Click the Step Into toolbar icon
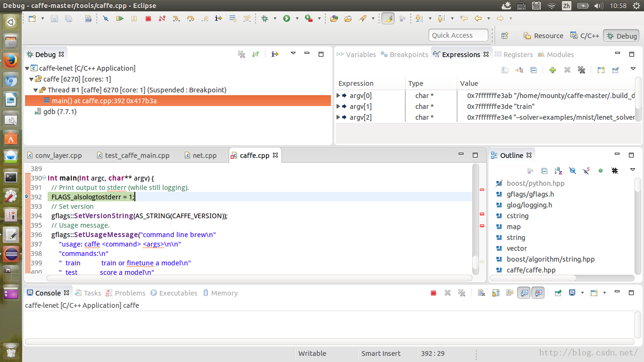This screenshot has height=362, width=644. 176,18
